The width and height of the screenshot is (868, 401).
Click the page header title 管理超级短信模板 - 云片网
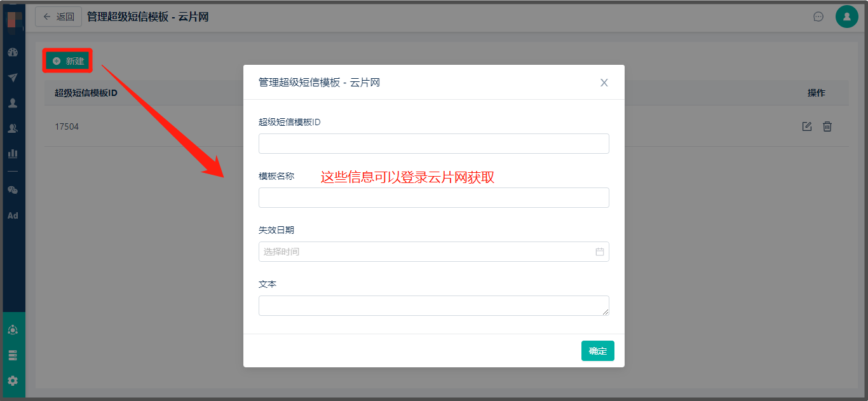point(148,17)
